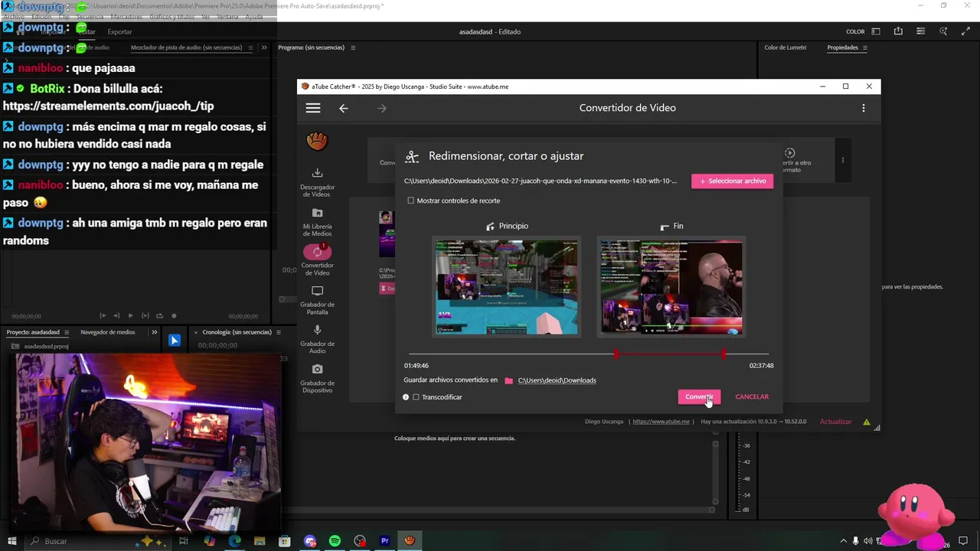Click the Fin preview thumbnail
The height and width of the screenshot is (551, 980).
pos(671,287)
